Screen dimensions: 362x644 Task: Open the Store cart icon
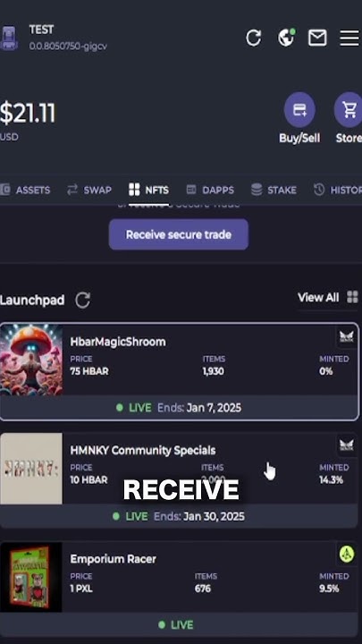349,110
